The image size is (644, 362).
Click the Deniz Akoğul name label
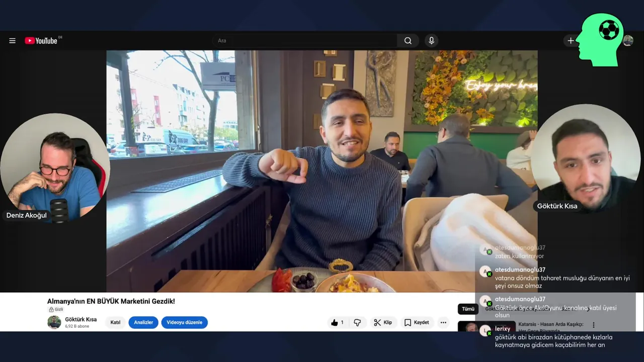pyautogui.click(x=26, y=215)
